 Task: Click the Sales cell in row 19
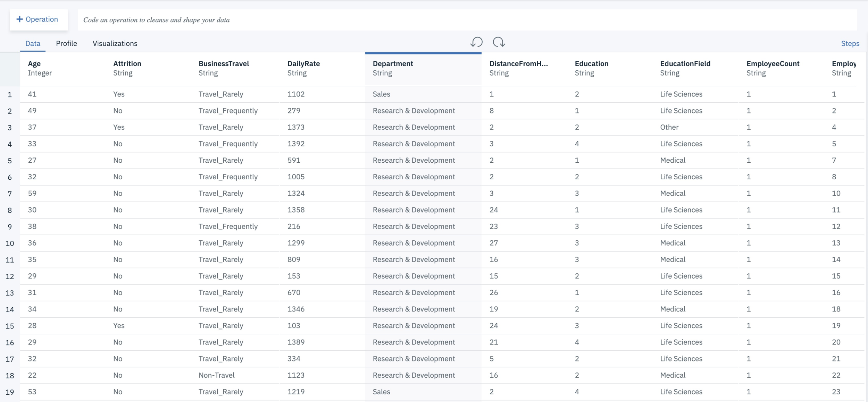tap(381, 392)
